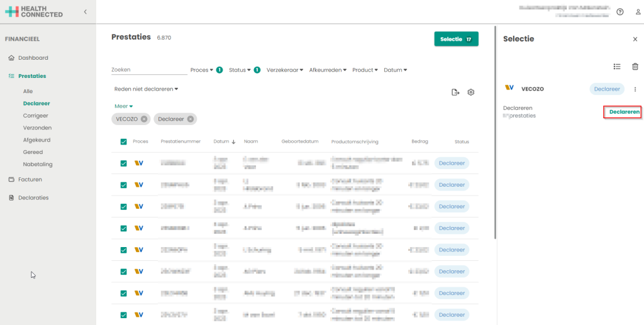The height and width of the screenshot is (325, 644).
Task: Click the export icon above the table
Action: [455, 92]
